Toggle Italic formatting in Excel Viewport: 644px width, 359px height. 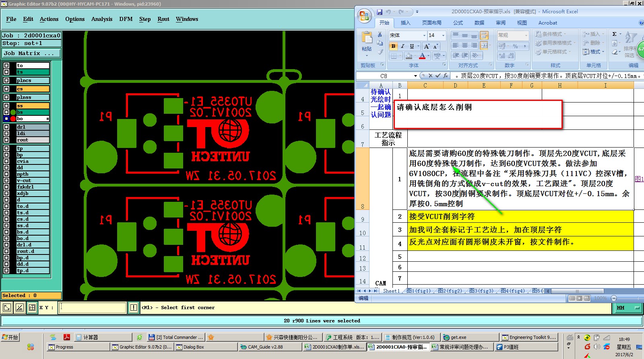402,46
